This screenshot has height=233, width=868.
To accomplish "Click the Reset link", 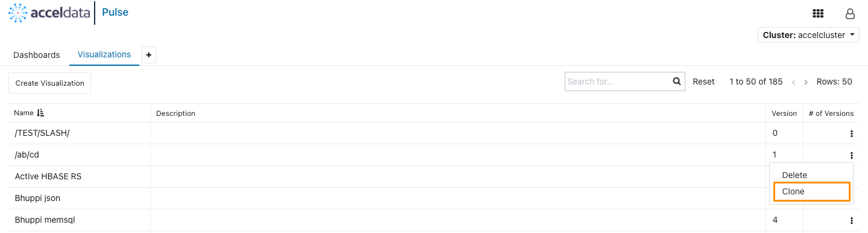I will pyautogui.click(x=703, y=81).
